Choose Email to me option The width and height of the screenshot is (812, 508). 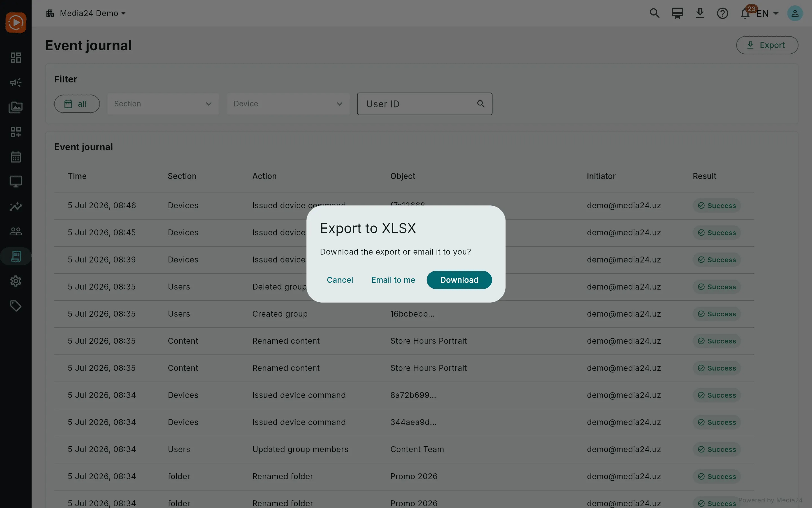[x=393, y=280]
